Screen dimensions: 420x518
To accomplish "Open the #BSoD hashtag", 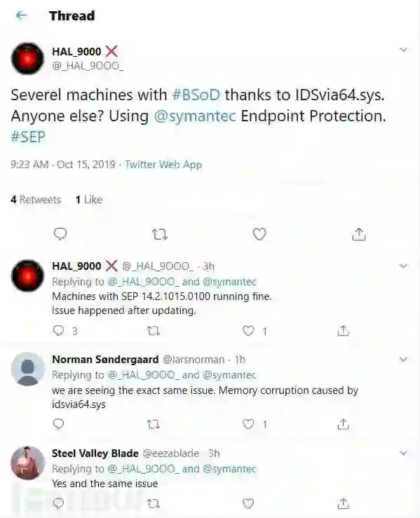I will coord(196,95).
